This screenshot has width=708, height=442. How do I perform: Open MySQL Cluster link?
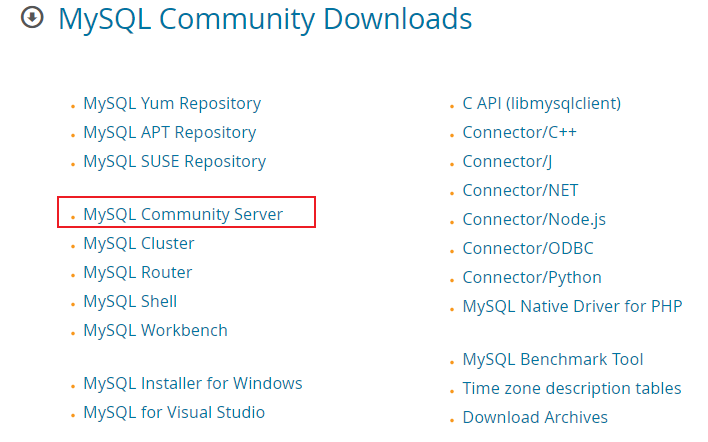(x=139, y=243)
